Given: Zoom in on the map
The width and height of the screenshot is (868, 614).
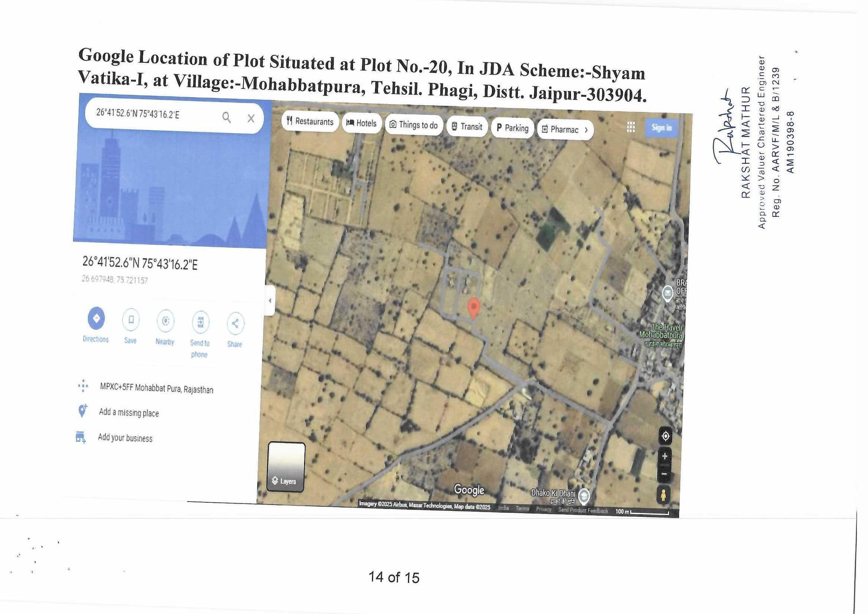Looking at the screenshot, I should [665, 456].
